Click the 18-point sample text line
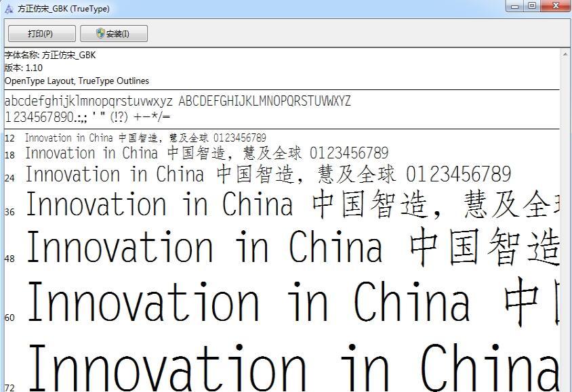 [207, 154]
